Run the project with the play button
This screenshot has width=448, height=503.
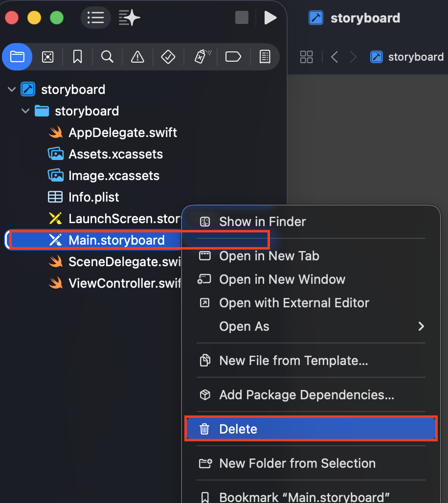(270, 18)
